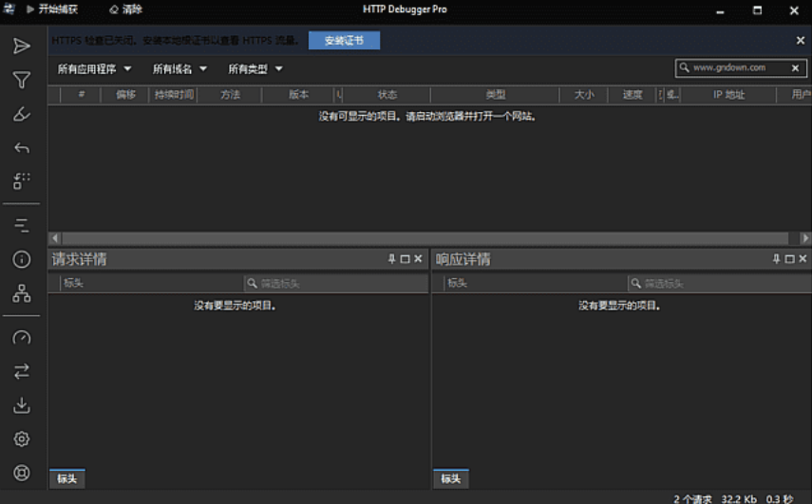Click the app logo in the title bar

point(9,9)
